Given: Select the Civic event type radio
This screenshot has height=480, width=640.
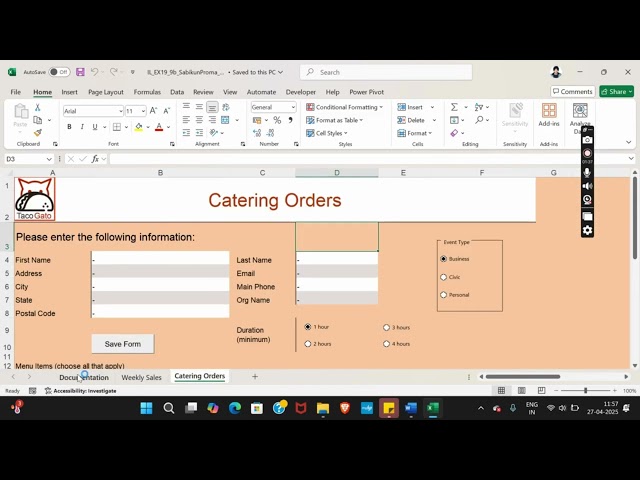Looking at the screenshot, I should [444, 277].
